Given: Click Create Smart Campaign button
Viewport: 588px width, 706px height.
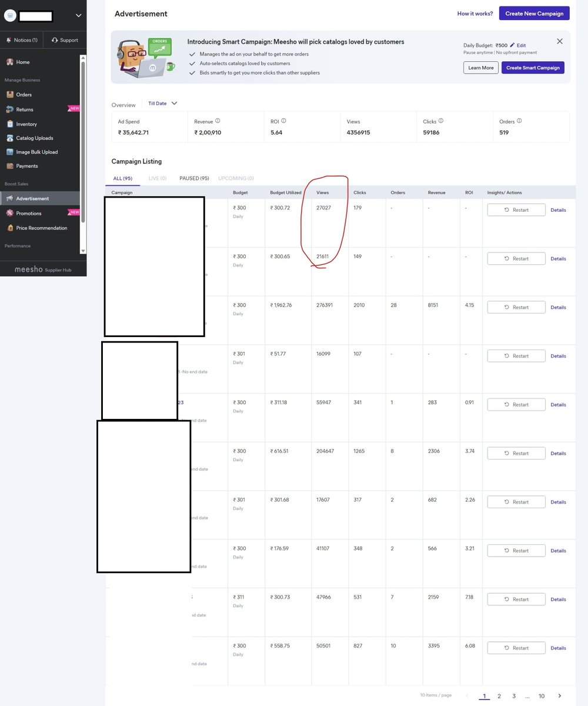Looking at the screenshot, I should coord(533,68).
